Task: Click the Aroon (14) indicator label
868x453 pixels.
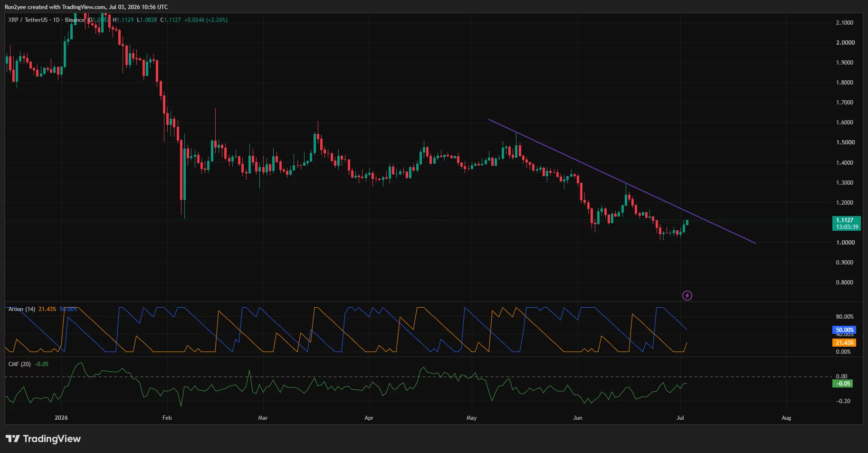Action: pyautogui.click(x=22, y=309)
